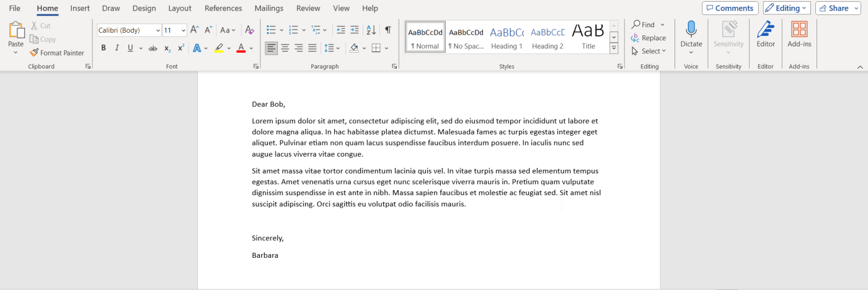The height and width of the screenshot is (290, 868).
Task: Open the File menu
Action: coord(15,8)
